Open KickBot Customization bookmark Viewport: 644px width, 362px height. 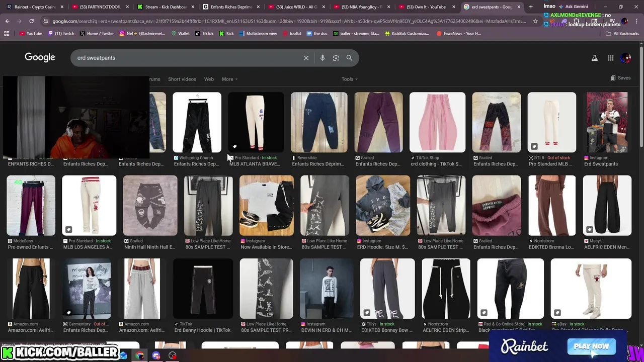[408, 33]
